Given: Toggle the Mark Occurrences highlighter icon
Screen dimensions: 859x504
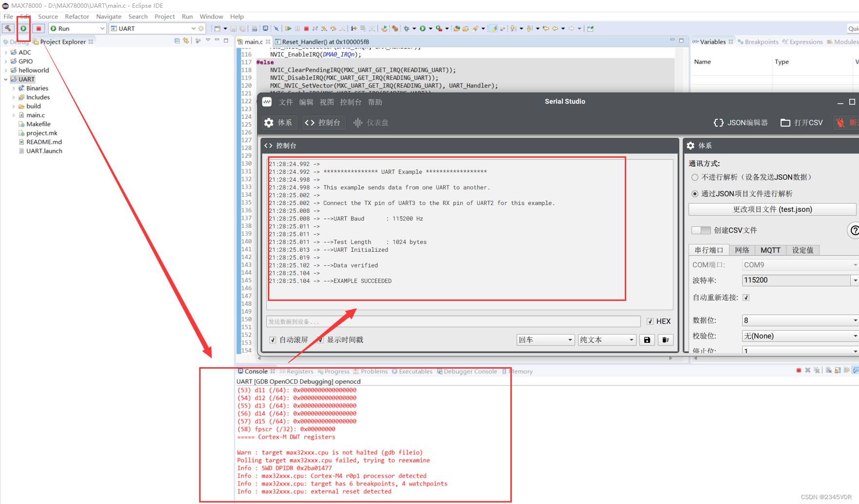Looking at the screenshot, I should (493, 29).
